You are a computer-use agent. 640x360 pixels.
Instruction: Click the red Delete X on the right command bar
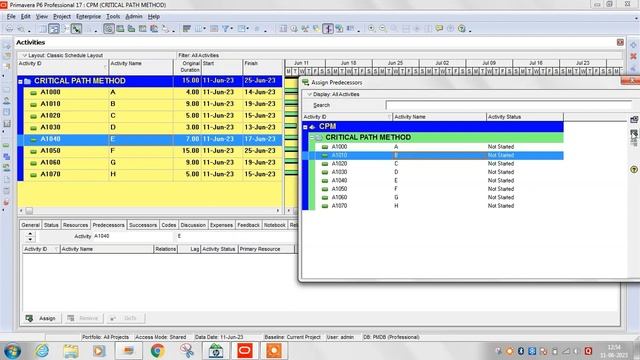tap(633, 56)
